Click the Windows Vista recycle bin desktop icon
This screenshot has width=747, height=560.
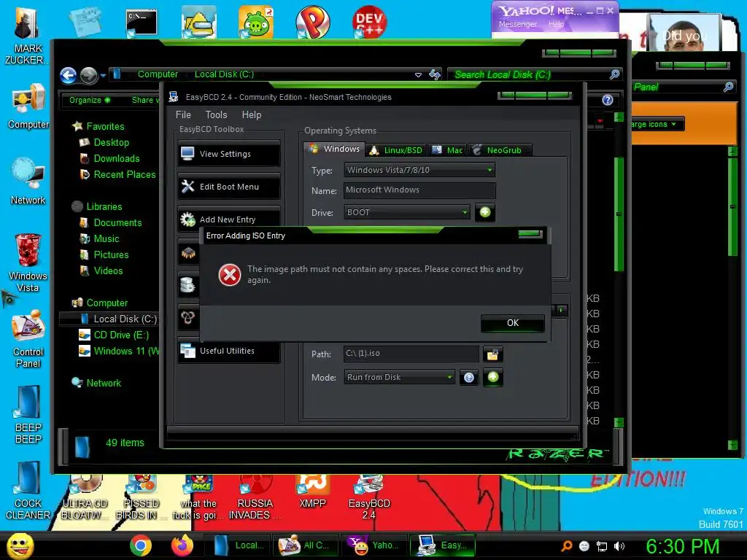[x=28, y=262]
